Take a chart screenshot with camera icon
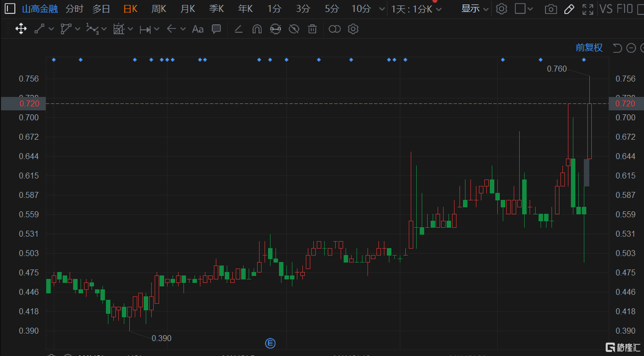Screen dimensions: 644x356 551,9
